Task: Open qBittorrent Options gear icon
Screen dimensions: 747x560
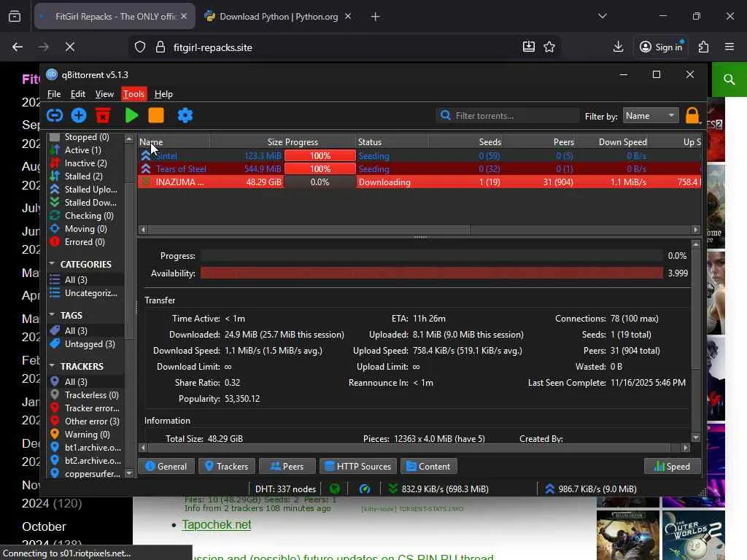Action: pyautogui.click(x=185, y=115)
